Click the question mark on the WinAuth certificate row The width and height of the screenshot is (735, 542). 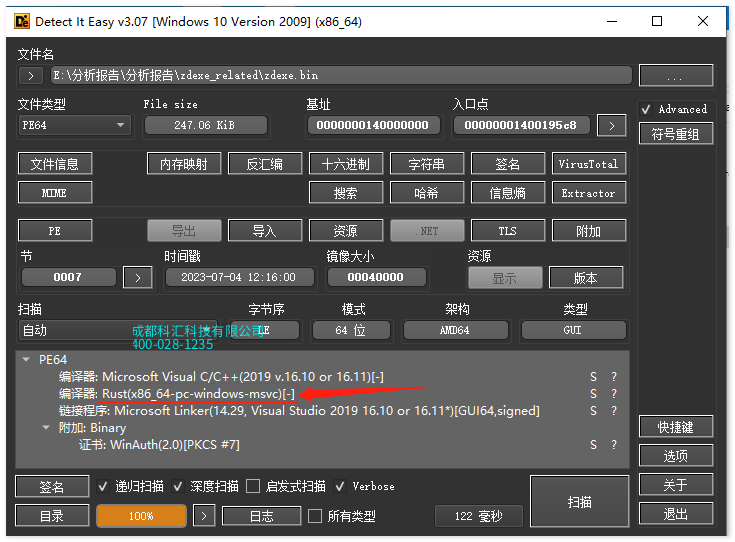pyautogui.click(x=614, y=445)
